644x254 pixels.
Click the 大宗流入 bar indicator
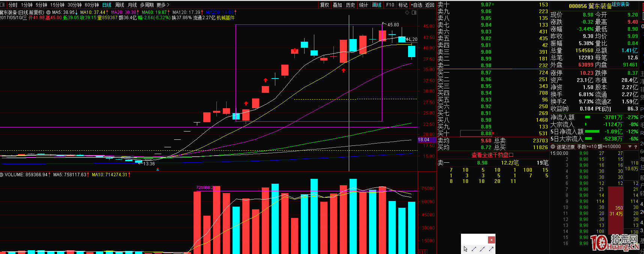[x=586, y=124]
